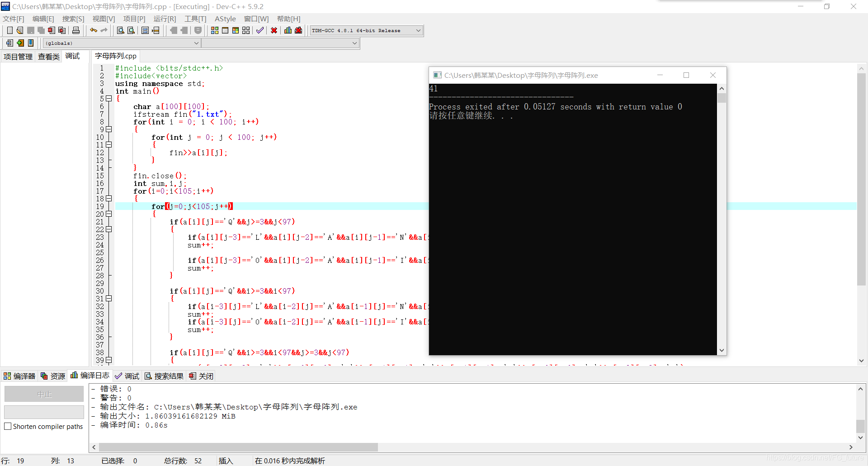This screenshot has width=868, height=466.
Task: Click the console window scroll down arrow
Action: point(722,350)
